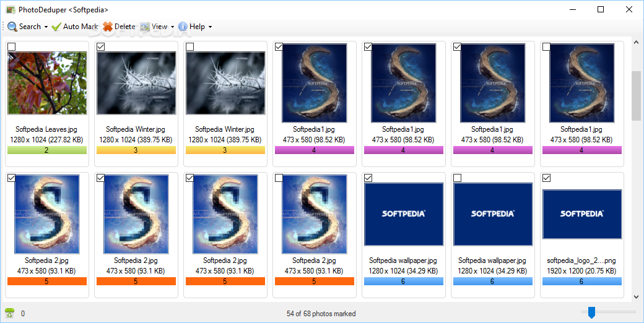Check the unmarked Softpedia wallpaper.jpg checkbox
The image size is (644, 323).
click(457, 178)
